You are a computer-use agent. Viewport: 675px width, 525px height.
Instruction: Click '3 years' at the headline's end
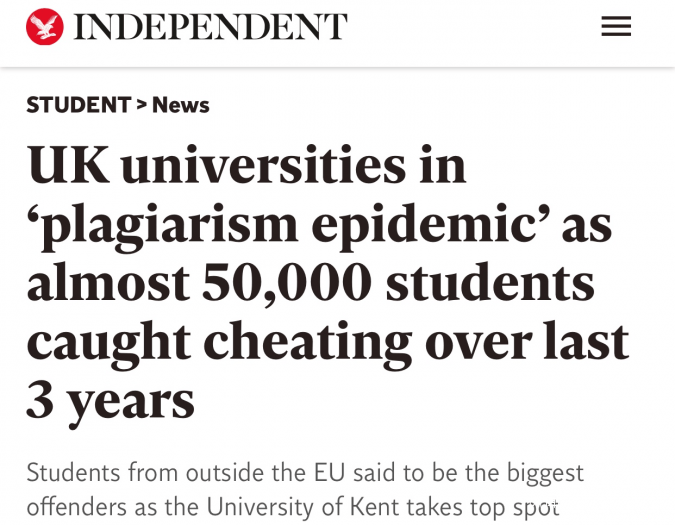pos(110,398)
